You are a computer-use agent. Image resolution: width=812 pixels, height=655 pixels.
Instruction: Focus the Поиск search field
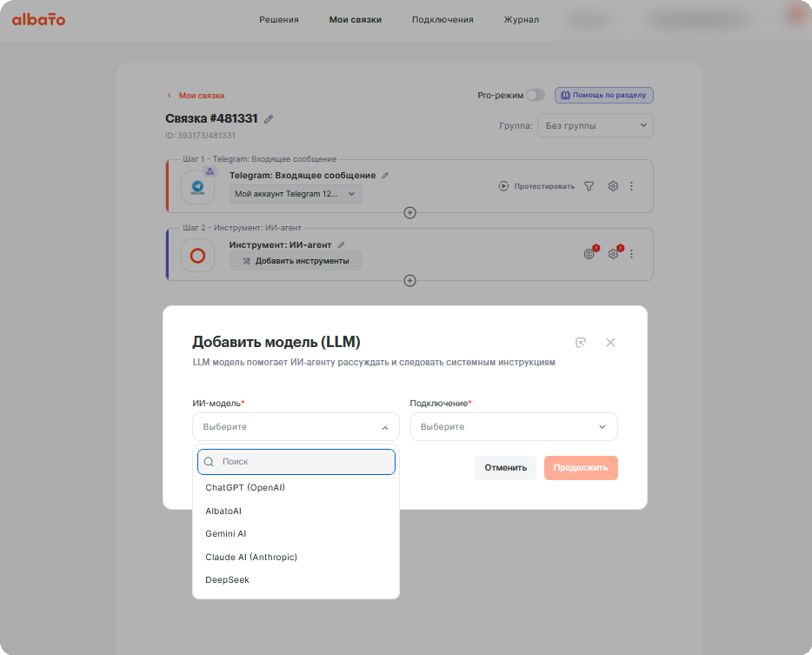click(296, 462)
